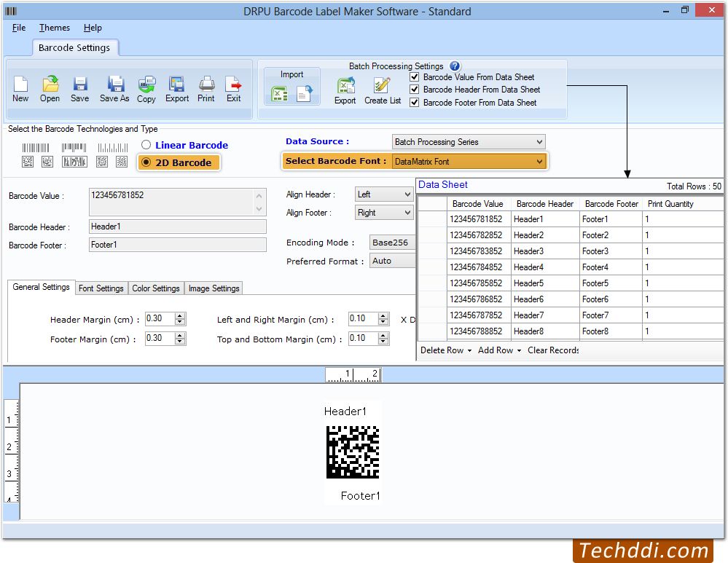The width and height of the screenshot is (728, 563).
Task: Click the Barcode Footer input field
Action: (177, 245)
